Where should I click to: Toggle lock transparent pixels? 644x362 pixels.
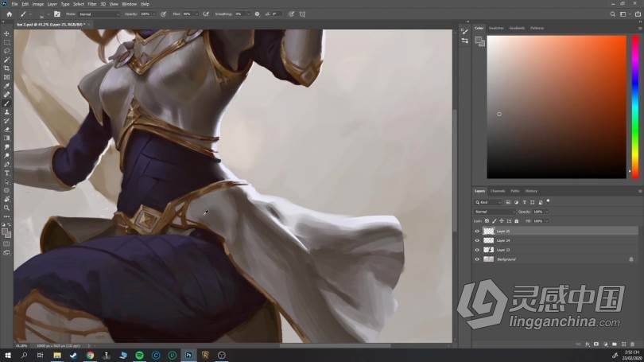[487, 221]
